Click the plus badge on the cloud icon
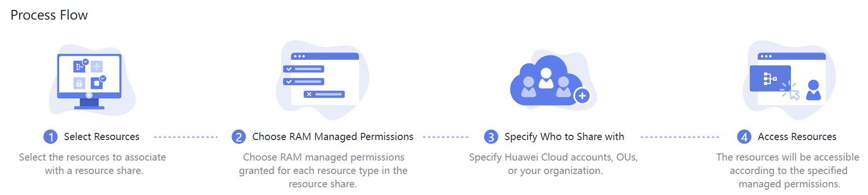This screenshot has height=195, width=868. pyautogui.click(x=582, y=96)
